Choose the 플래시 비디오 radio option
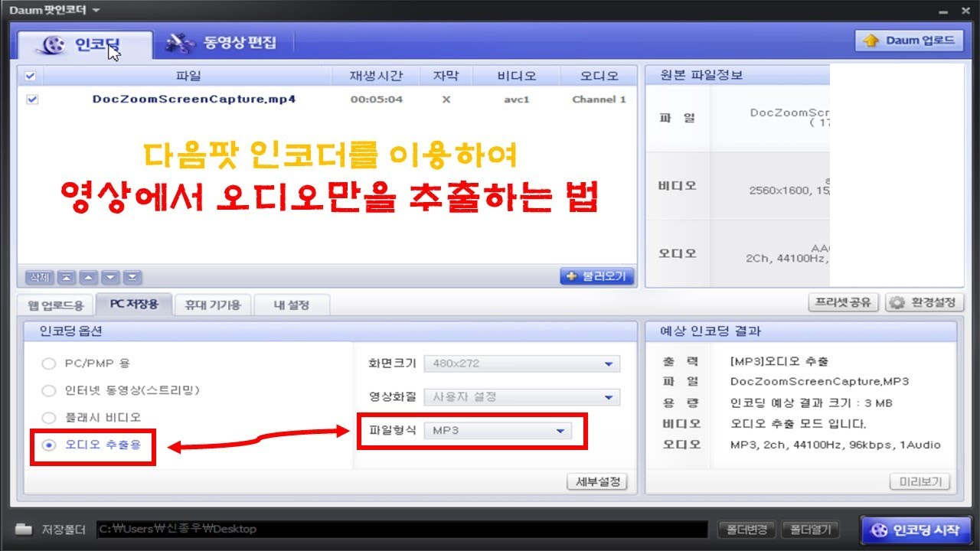 coord(49,418)
